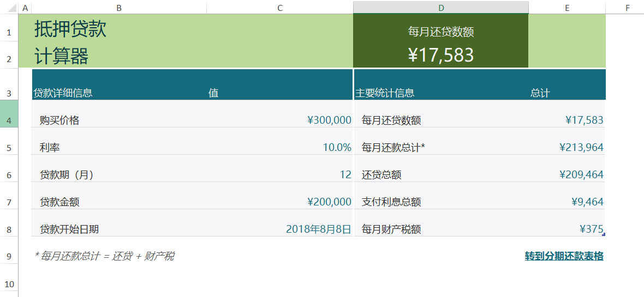Image resolution: width=644 pixels, height=297 pixels.
Task: Select the 支付利息总额 value ¥9,464
Action: [x=587, y=202]
